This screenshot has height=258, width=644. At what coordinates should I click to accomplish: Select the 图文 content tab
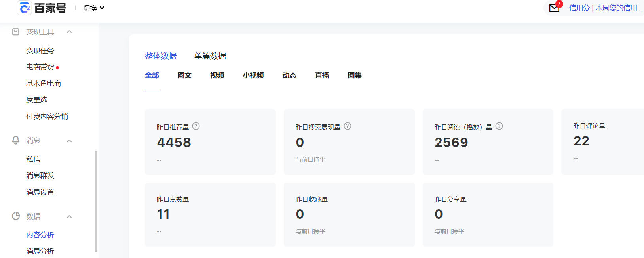(184, 75)
